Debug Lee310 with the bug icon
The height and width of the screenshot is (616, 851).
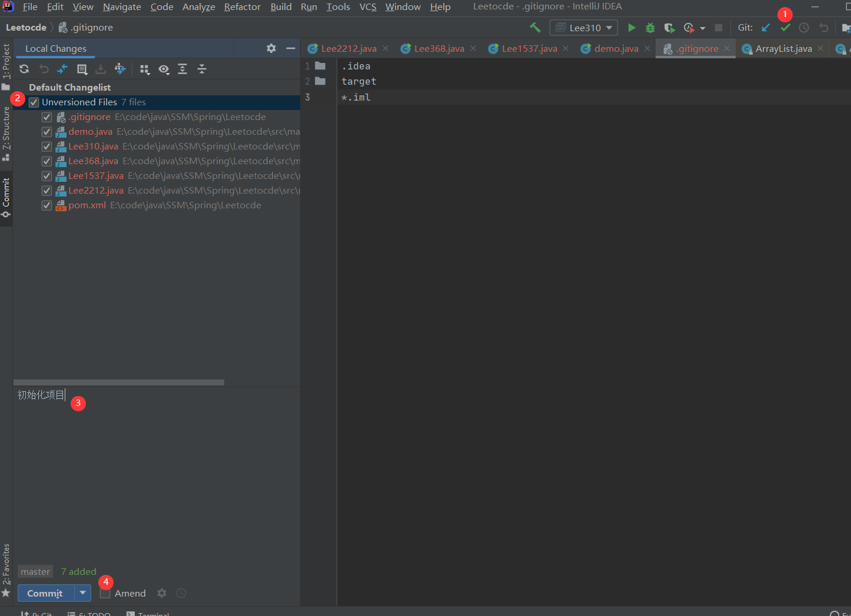pyautogui.click(x=650, y=28)
